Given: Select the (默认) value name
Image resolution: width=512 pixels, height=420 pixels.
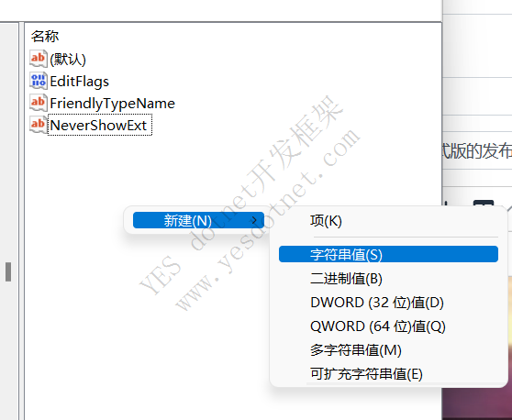Looking at the screenshot, I should (x=68, y=60).
